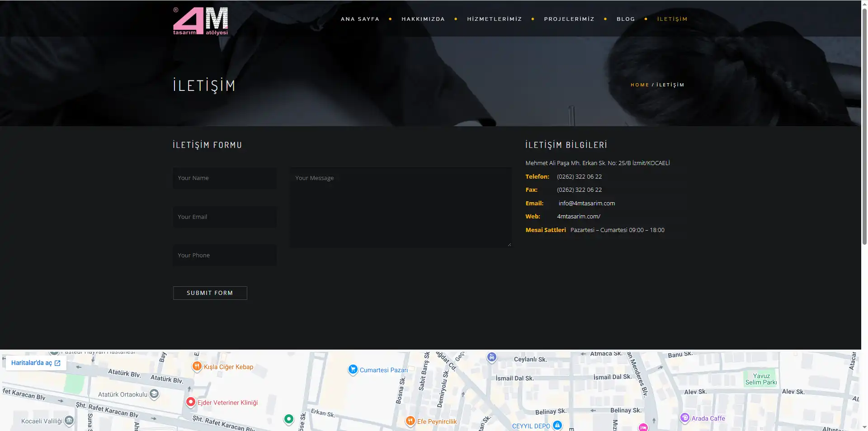Open the Kışla Ciğer Kebap restaurant marker

(197, 366)
